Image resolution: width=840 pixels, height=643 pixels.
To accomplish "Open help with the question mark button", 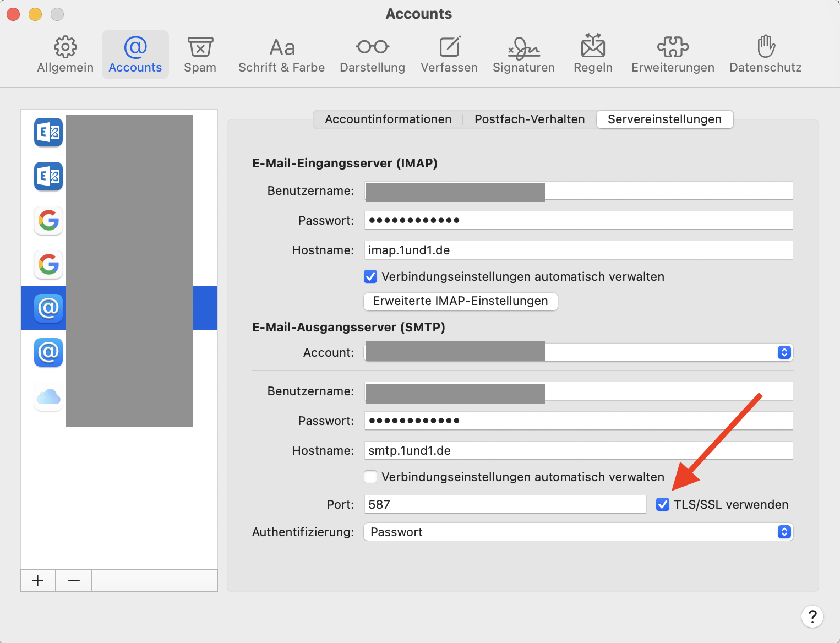I will [812, 617].
